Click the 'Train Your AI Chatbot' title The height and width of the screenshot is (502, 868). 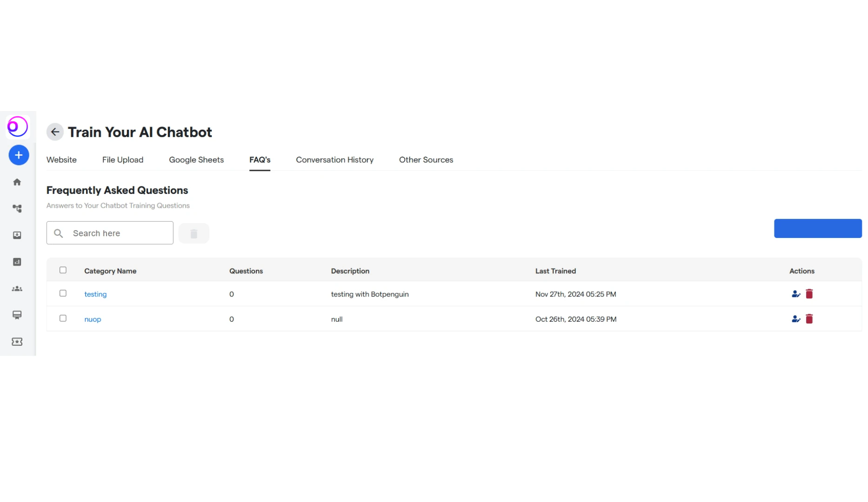[140, 132]
